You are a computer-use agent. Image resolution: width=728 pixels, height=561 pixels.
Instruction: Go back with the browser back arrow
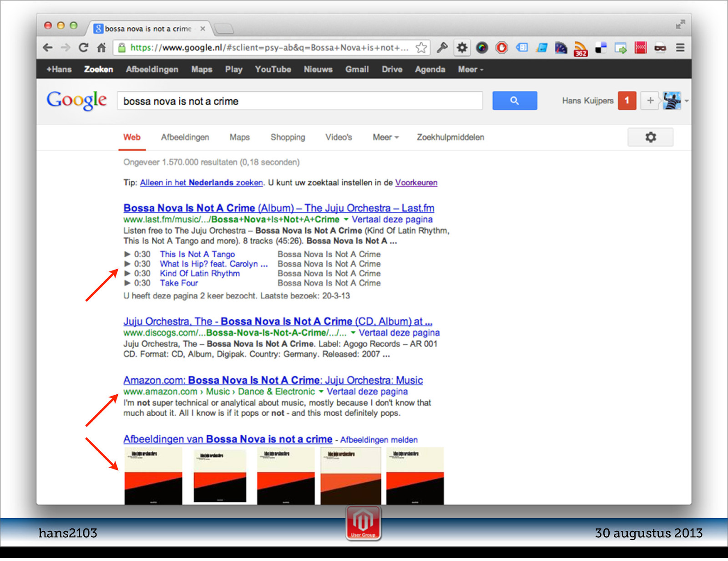click(48, 47)
